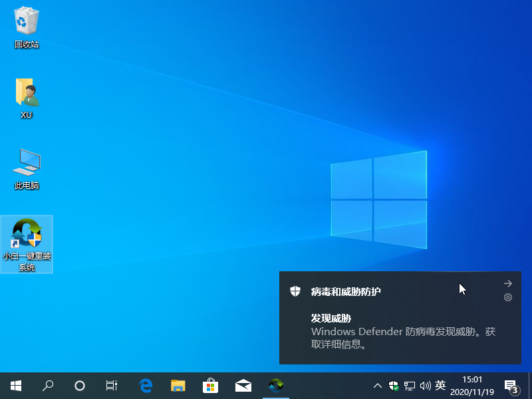Launch Microsoft Edge from taskbar
Screen dimensions: 532x399
(x=146, y=386)
